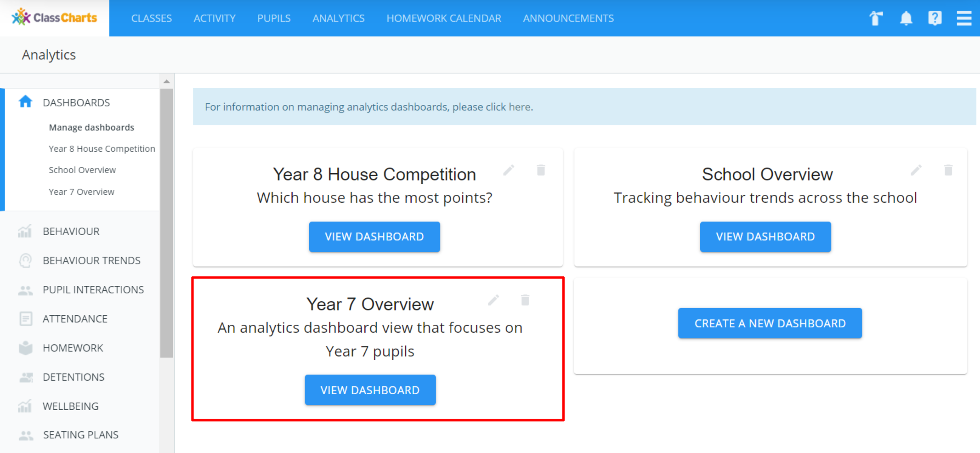Open the help question mark icon
980x453 pixels.
point(935,18)
